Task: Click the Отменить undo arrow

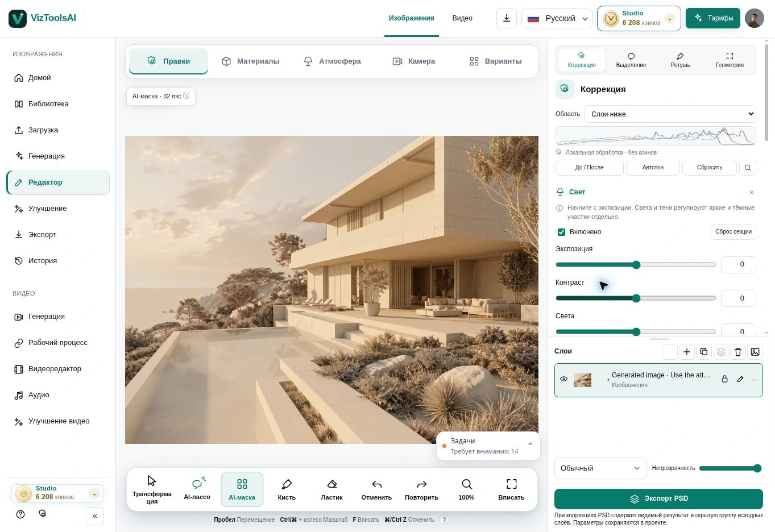Action: pyautogui.click(x=376, y=489)
